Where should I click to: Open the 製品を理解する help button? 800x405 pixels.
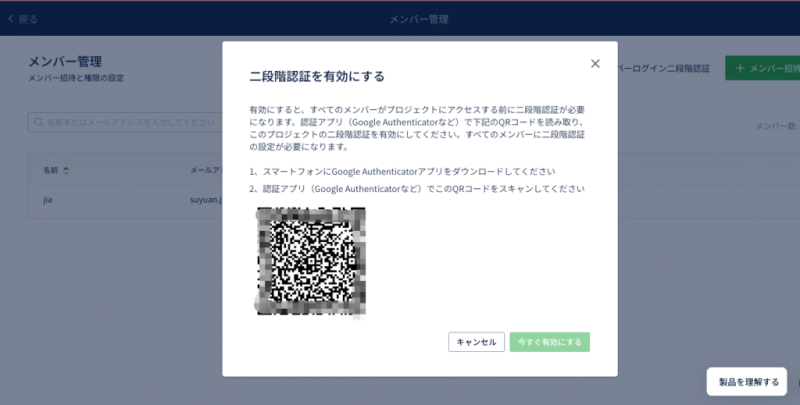(x=744, y=381)
